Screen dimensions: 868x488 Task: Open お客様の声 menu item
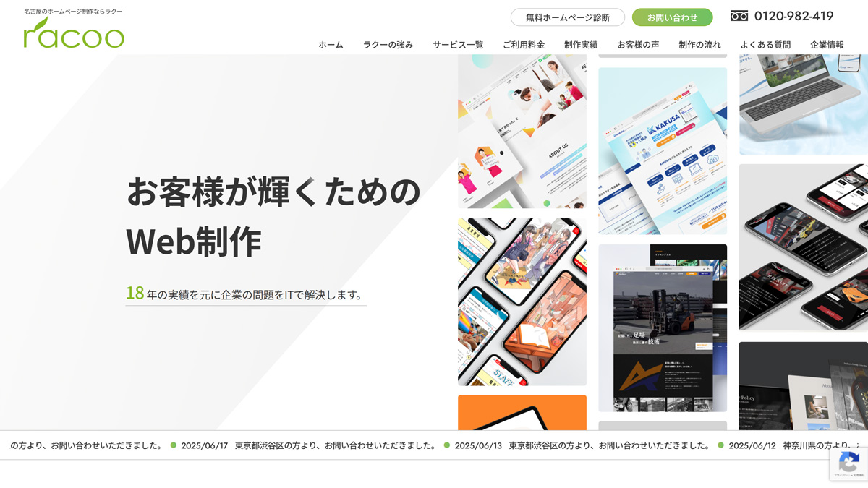638,45
